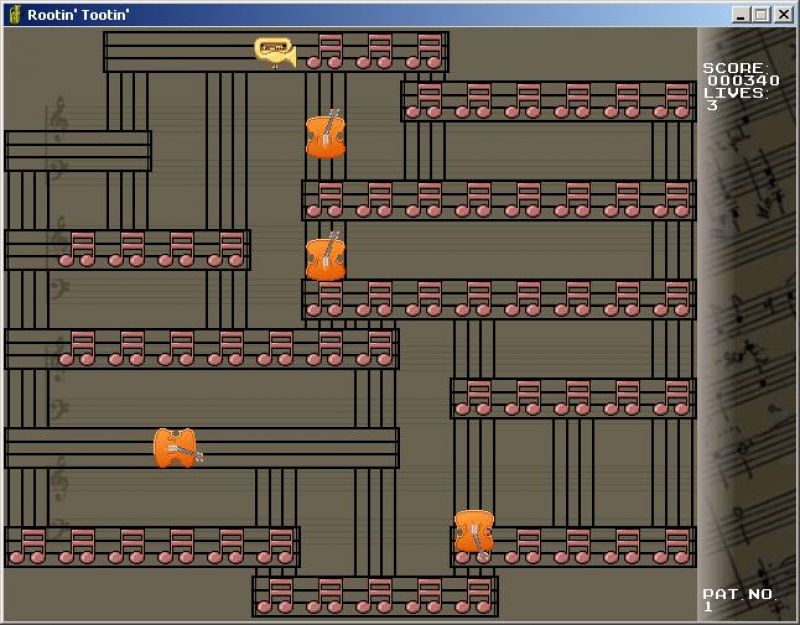Click the pattern number 1

tap(708, 606)
